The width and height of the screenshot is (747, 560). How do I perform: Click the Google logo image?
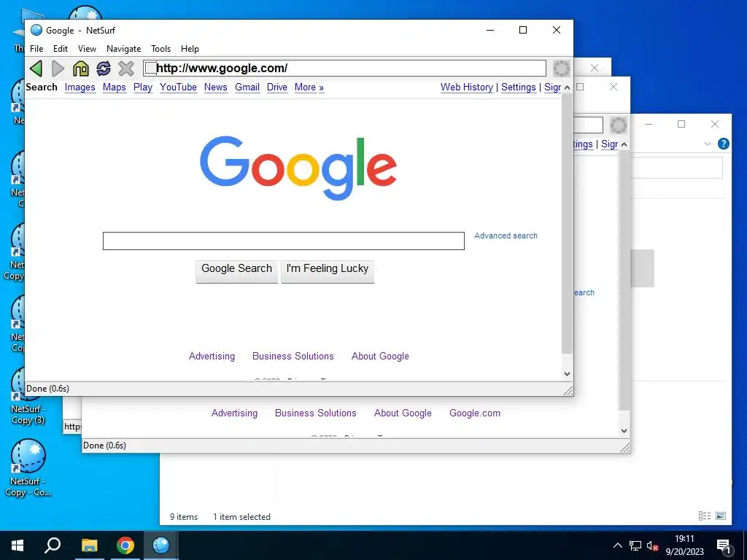tap(298, 168)
